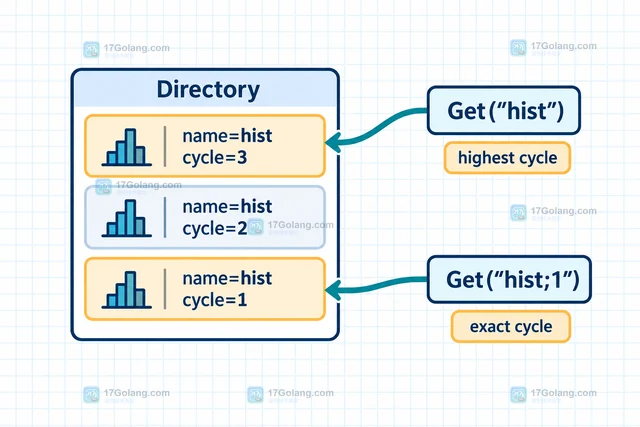Click the histogram icon in cycle=2 row
The width and height of the screenshot is (640, 427).
[127, 218]
